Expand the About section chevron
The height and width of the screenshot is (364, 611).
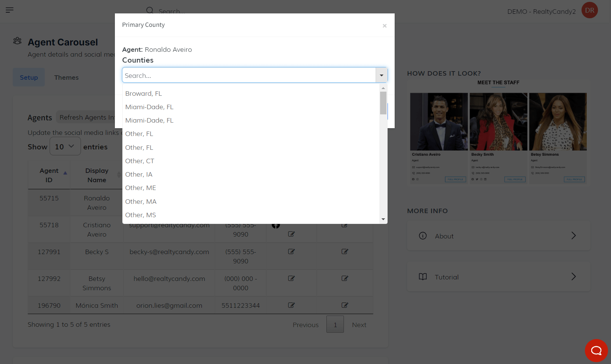click(573, 236)
